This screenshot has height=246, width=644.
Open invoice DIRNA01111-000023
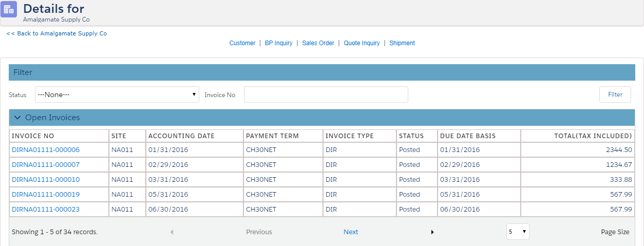46,210
